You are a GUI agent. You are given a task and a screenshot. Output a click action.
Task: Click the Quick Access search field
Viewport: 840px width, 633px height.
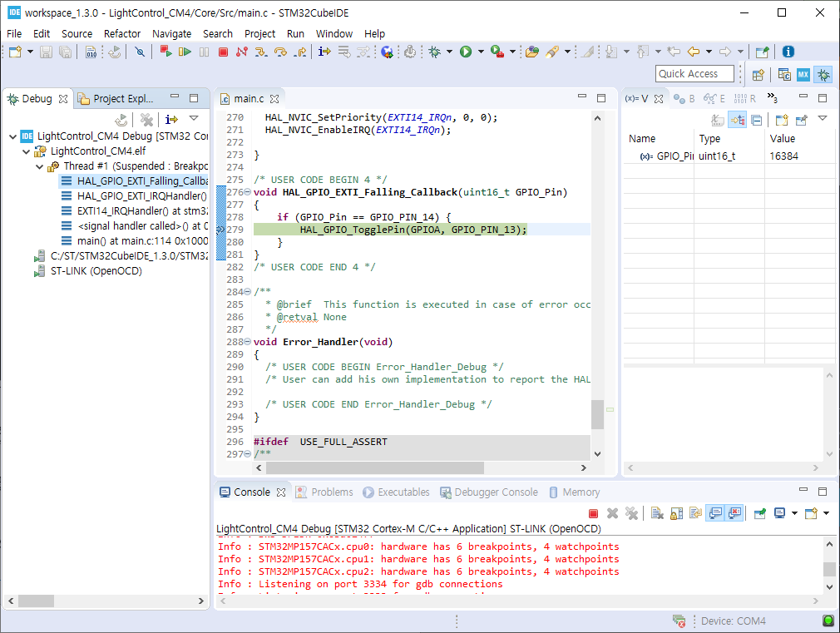[694, 73]
